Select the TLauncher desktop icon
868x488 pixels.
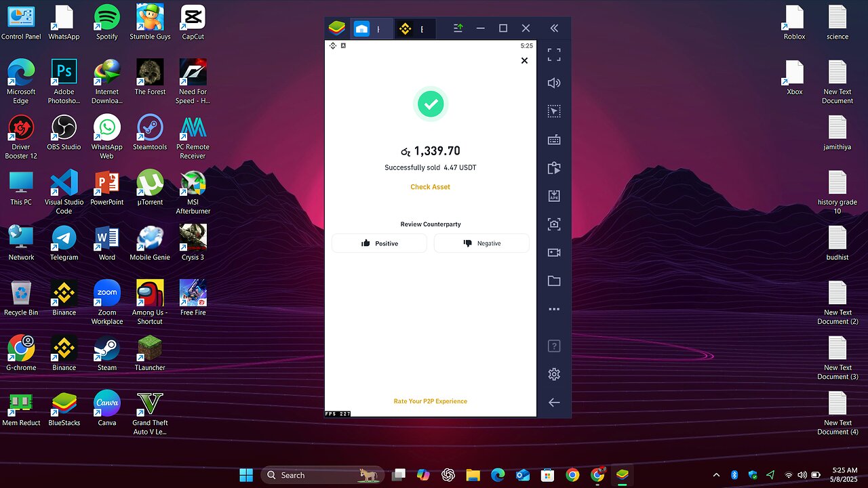pyautogui.click(x=150, y=354)
